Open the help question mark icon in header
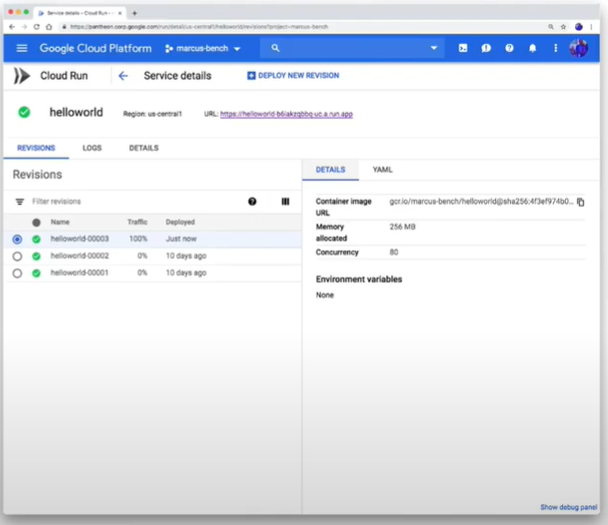This screenshot has height=525, width=608. [x=510, y=48]
